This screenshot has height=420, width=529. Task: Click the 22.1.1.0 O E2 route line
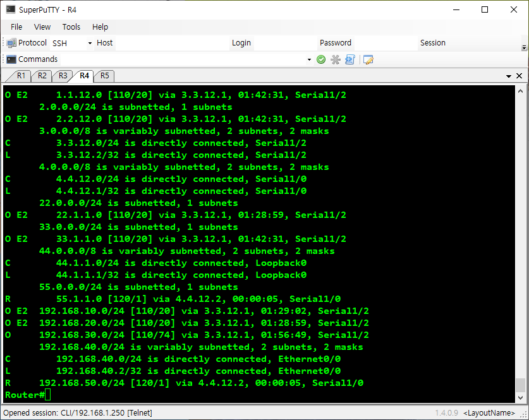coord(176,215)
